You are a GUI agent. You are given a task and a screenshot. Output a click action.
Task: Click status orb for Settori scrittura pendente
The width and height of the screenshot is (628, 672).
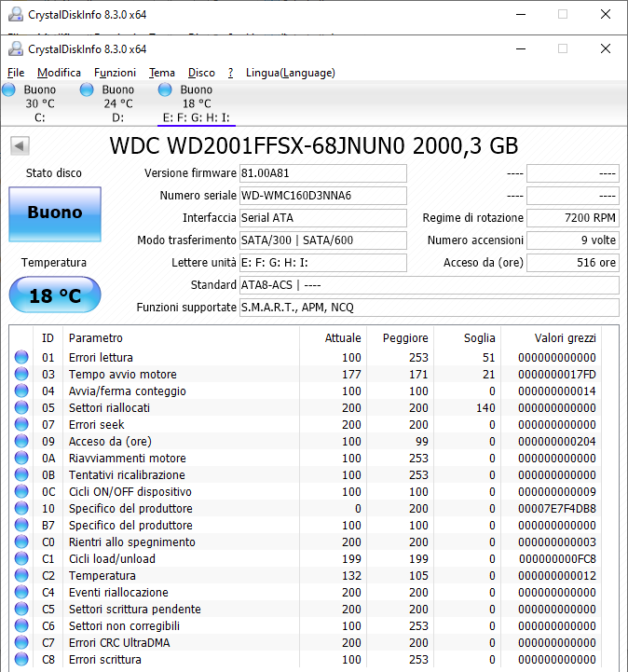(x=21, y=609)
